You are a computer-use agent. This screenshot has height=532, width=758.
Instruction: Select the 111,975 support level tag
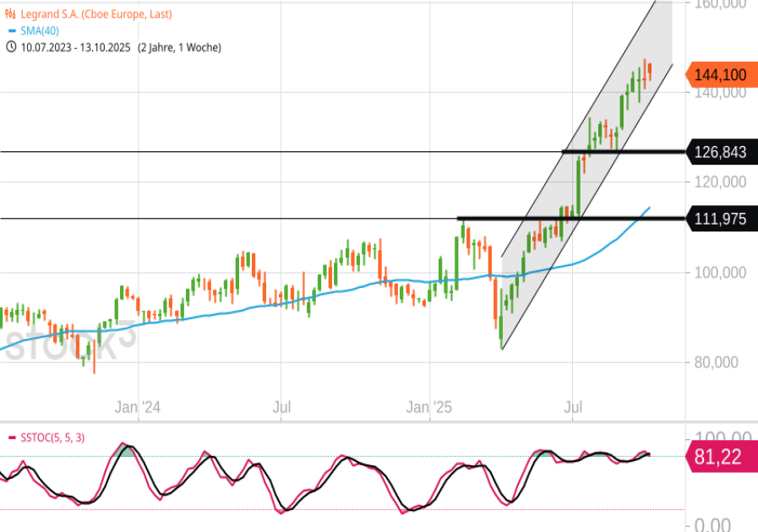(x=719, y=219)
